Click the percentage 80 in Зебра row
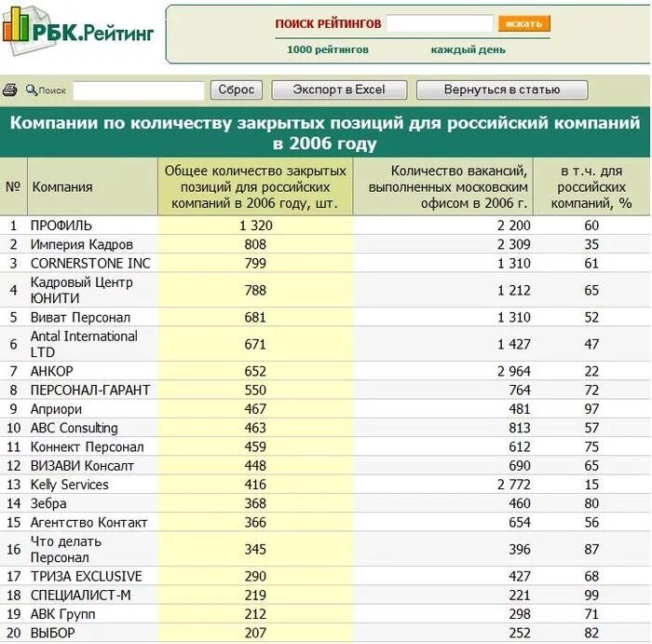The height and width of the screenshot is (644, 652). point(591,504)
